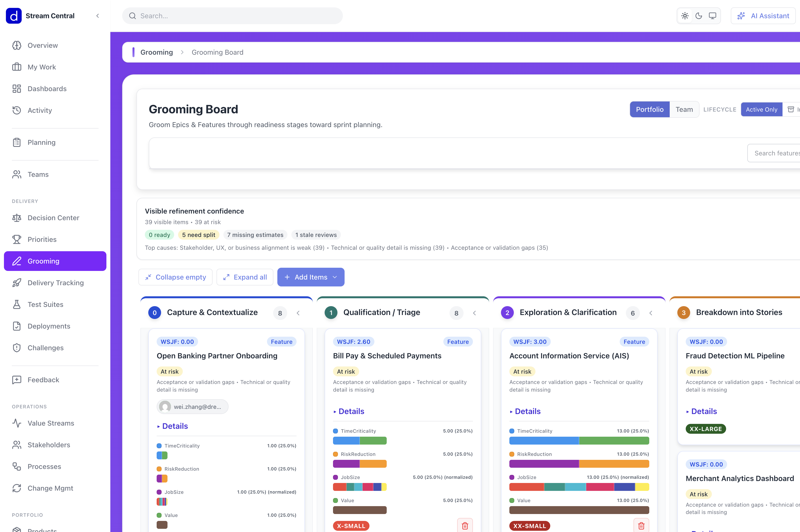This screenshot has height=532, width=800.
Task: Select the Team view toggle
Action: [684, 109]
